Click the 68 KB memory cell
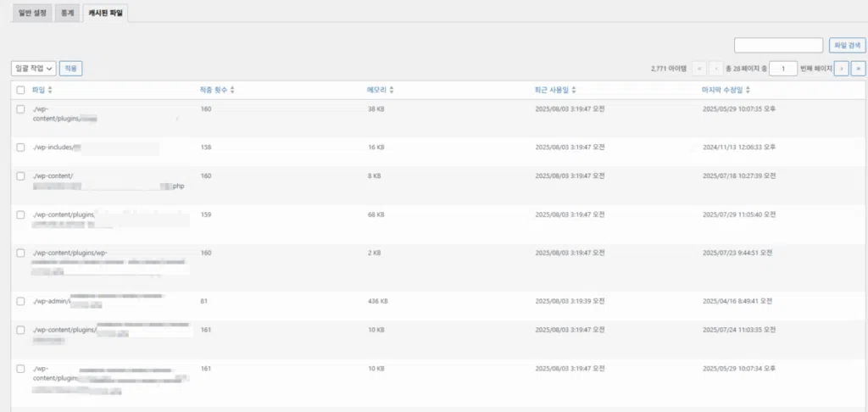Image resolution: width=868 pixels, height=412 pixels. coord(376,214)
